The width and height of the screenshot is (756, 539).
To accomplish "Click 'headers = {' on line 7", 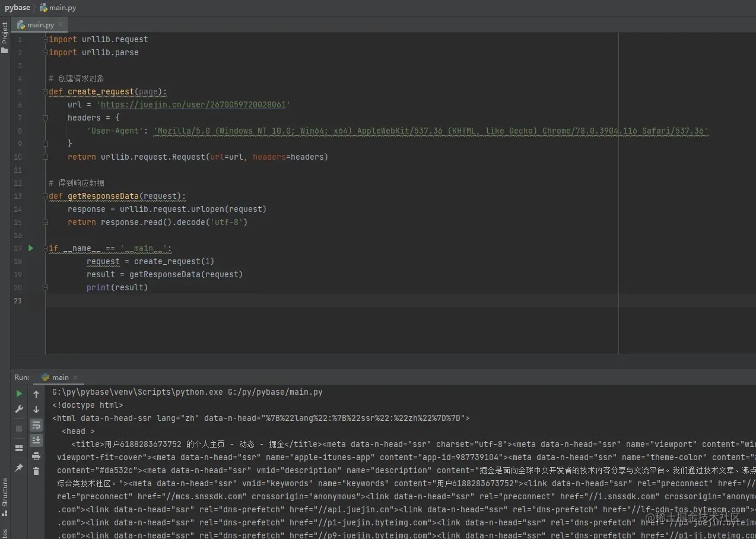I will point(94,118).
